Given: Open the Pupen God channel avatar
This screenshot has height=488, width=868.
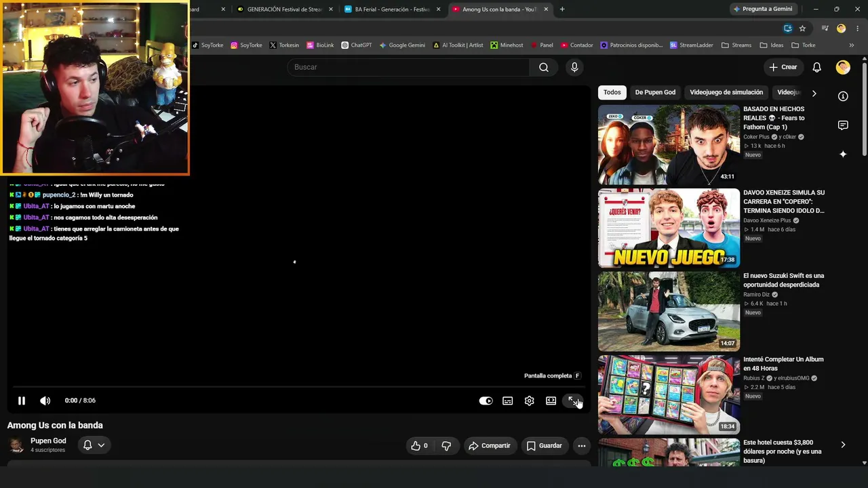Looking at the screenshot, I should pyautogui.click(x=16, y=445).
